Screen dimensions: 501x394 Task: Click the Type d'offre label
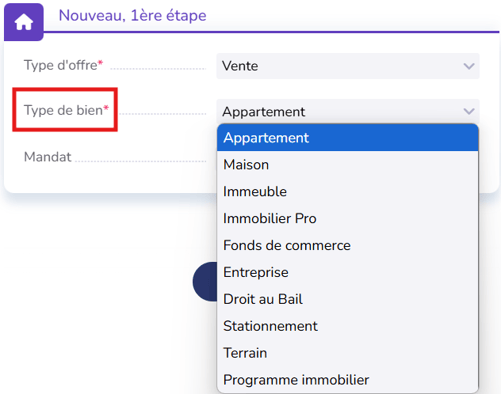click(x=63, y=65)
